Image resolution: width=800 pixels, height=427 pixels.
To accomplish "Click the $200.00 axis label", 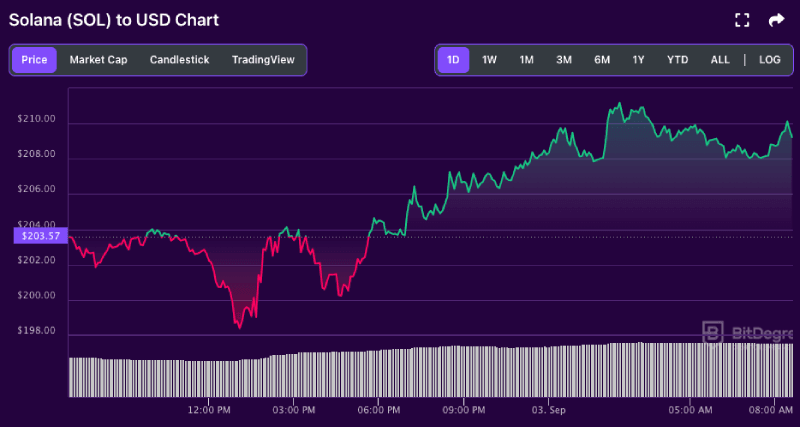I will [x=38, y=295].
